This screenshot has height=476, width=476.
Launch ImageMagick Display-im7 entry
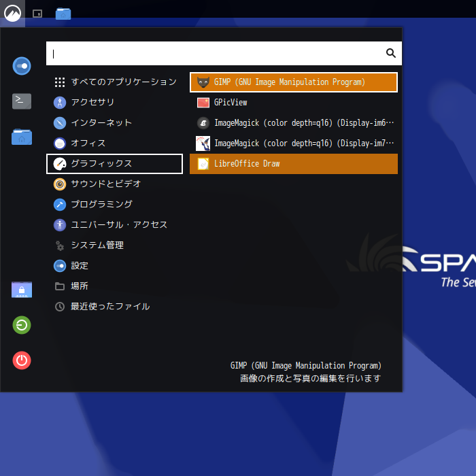[294, 143]
